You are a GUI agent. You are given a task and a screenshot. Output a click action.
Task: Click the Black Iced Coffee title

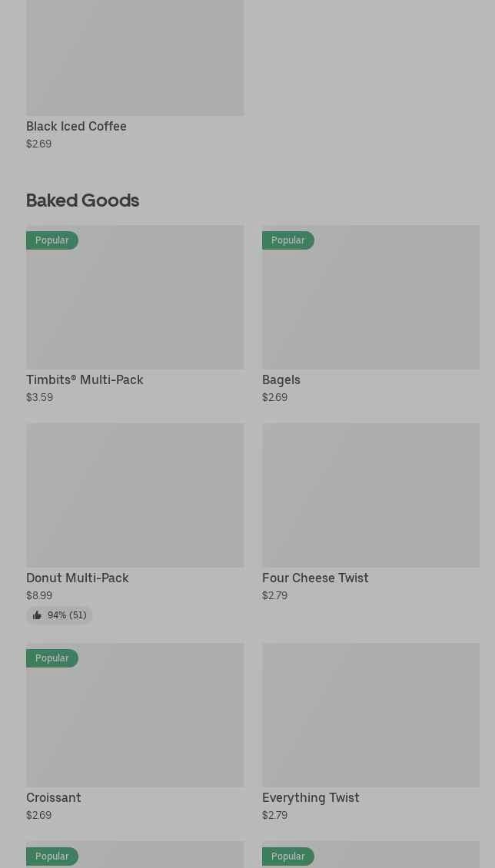click(76, 126)
